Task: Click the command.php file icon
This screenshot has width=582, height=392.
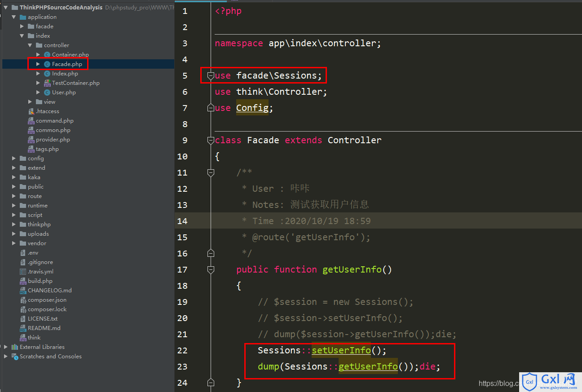Action: 31,121
